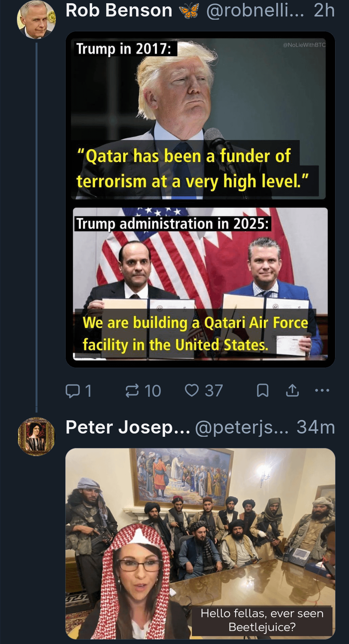Image resolution: width=349 pixels, height=644 pixels.
Task: Tap the repost count of 10
Action: (x=153, y=391)
